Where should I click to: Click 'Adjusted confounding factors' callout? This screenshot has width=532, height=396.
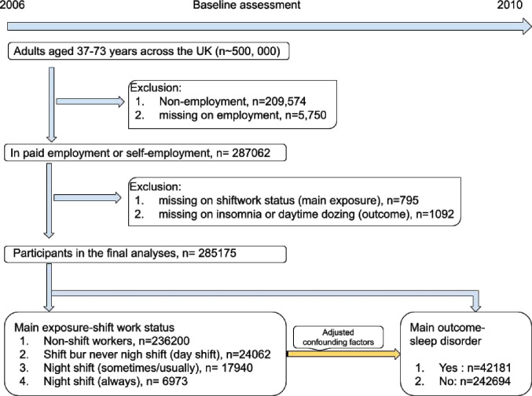tap(338, 337)
